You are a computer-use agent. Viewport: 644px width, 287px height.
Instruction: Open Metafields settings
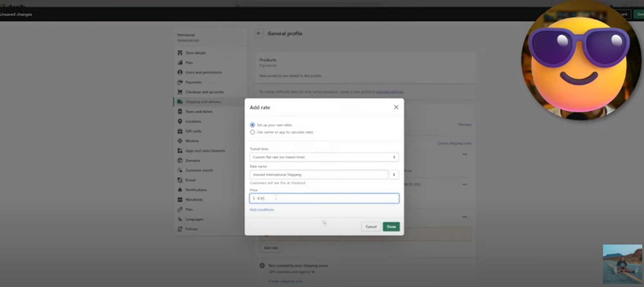click(x=194, y=200)
